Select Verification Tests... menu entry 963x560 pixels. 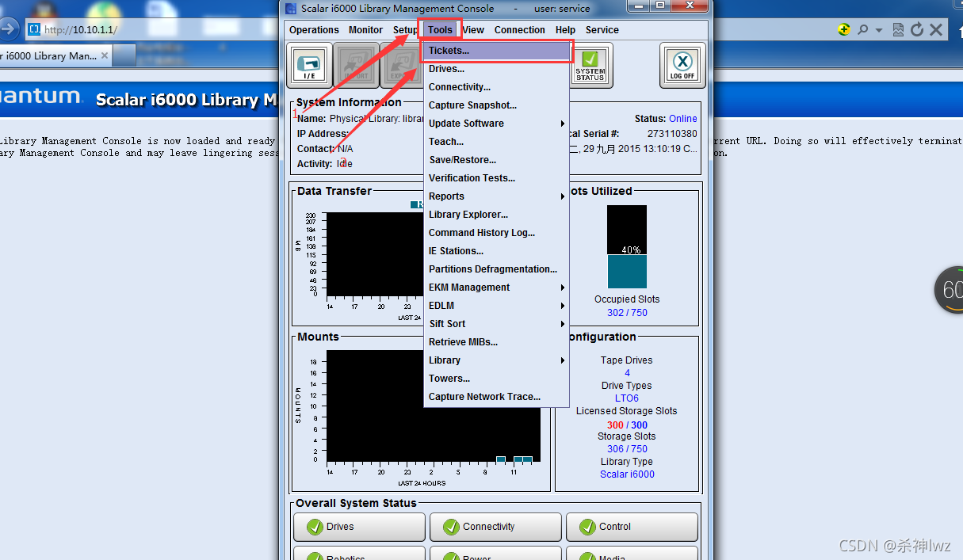pyautogui.click(x=497, y=178)
